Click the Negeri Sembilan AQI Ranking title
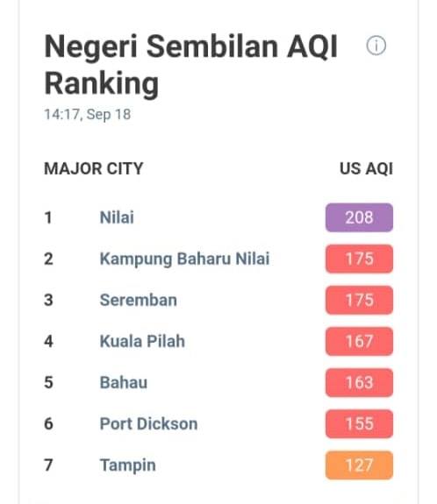The image size is (437, 504). tap(190, 65)
